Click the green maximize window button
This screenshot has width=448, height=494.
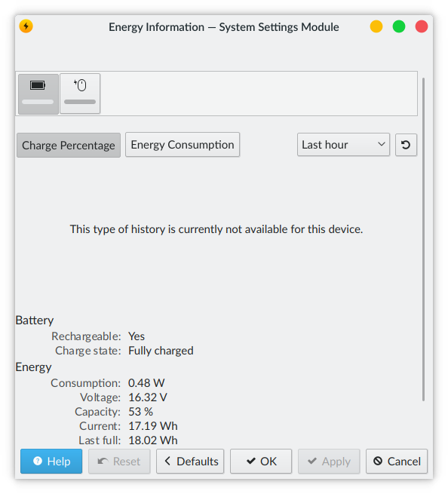(399, 26)
